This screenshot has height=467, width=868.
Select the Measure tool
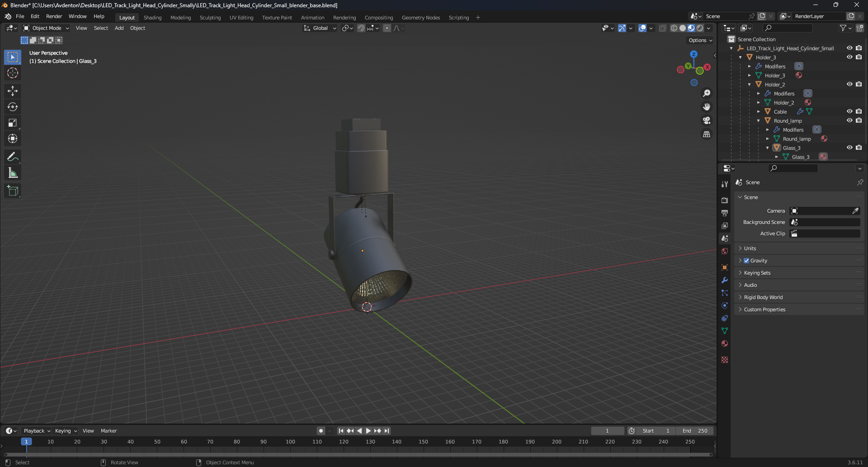[13, 172]
